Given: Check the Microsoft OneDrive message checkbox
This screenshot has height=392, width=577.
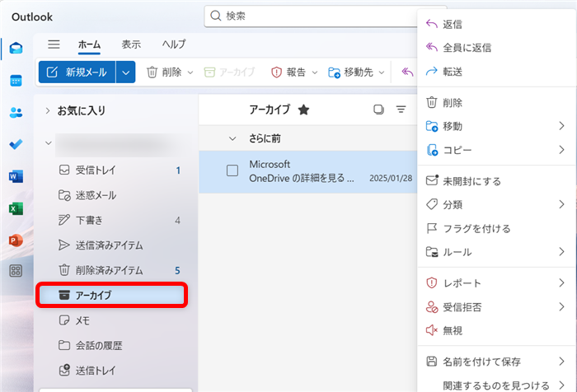Looking at the screenshot, I should coord(232,170).
